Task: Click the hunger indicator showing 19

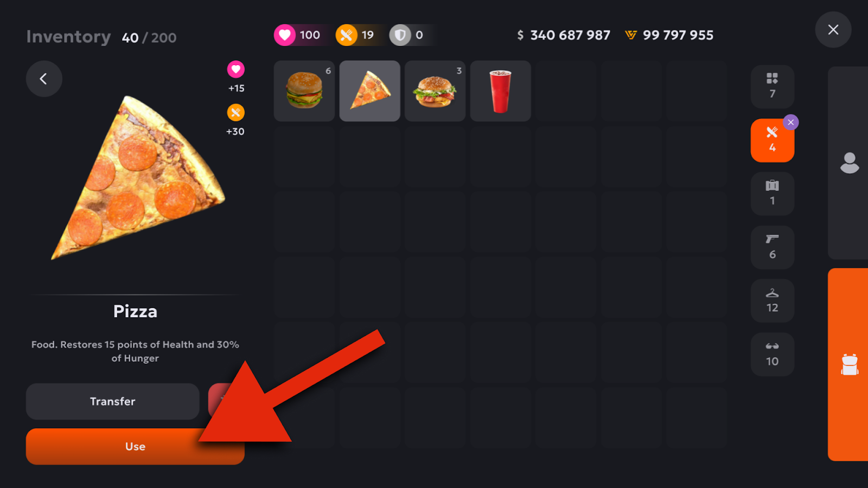Action: 356,35
